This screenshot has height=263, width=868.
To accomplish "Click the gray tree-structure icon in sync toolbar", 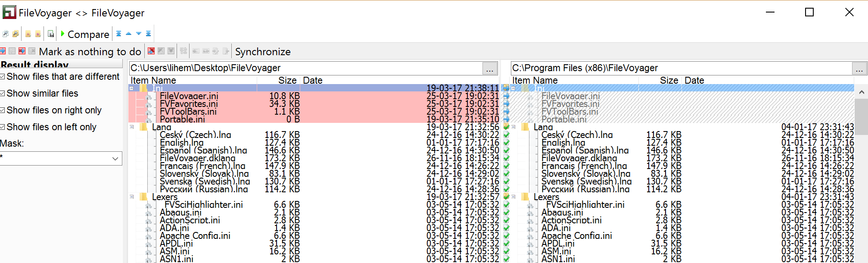I will click(184, 51).
